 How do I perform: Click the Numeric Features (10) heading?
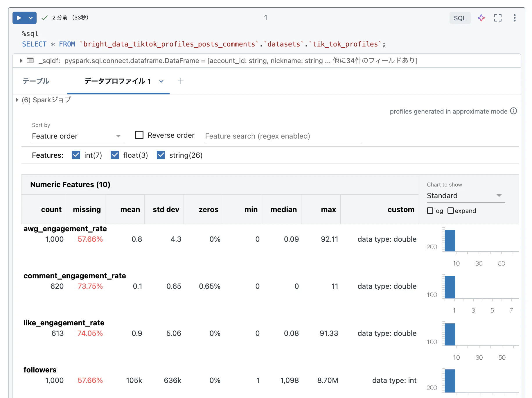point(70,185)
